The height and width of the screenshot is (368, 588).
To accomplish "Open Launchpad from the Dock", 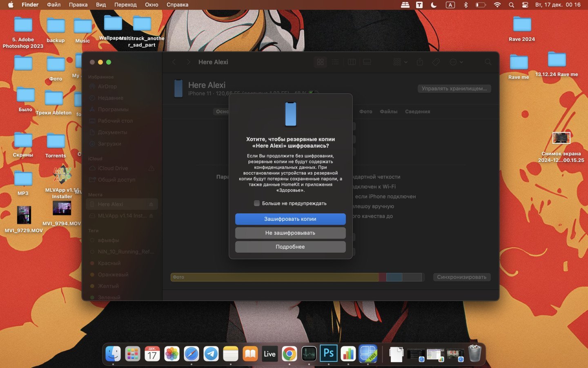I will pyautogui.click(x=133, y=354).
